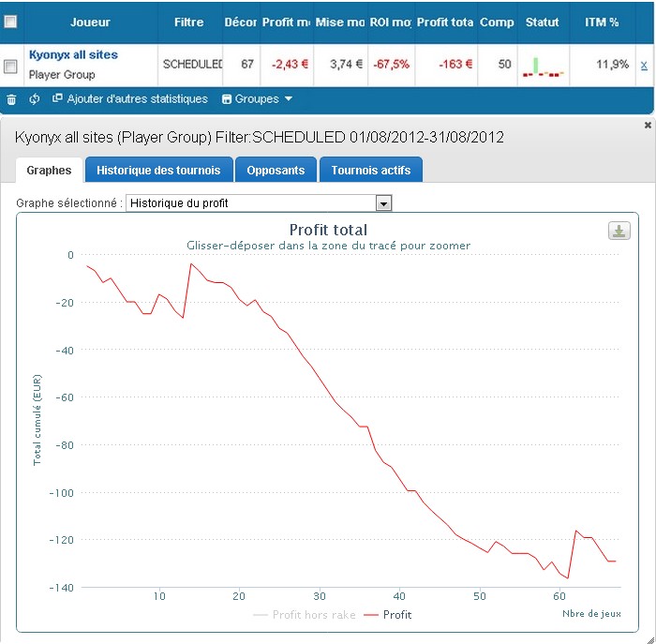This screenshot has height=644, width=656.
Task: Open Kyonyx all sites player link
Action: [x=73, y=54]
